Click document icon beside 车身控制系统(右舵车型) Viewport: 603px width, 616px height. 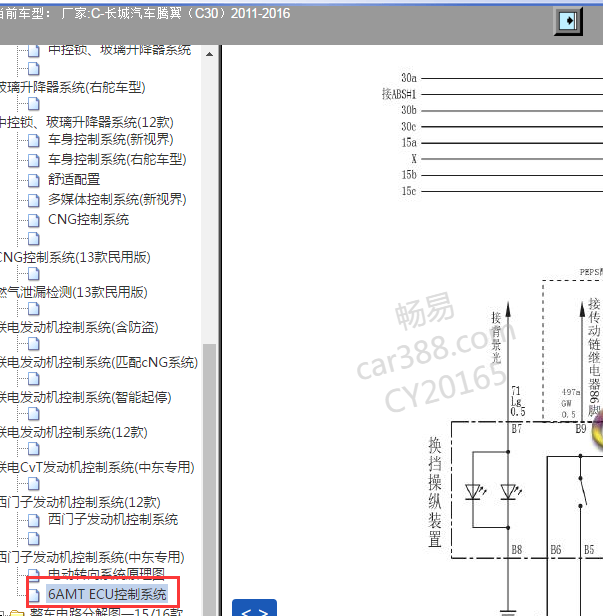click(x=34, y=160)
